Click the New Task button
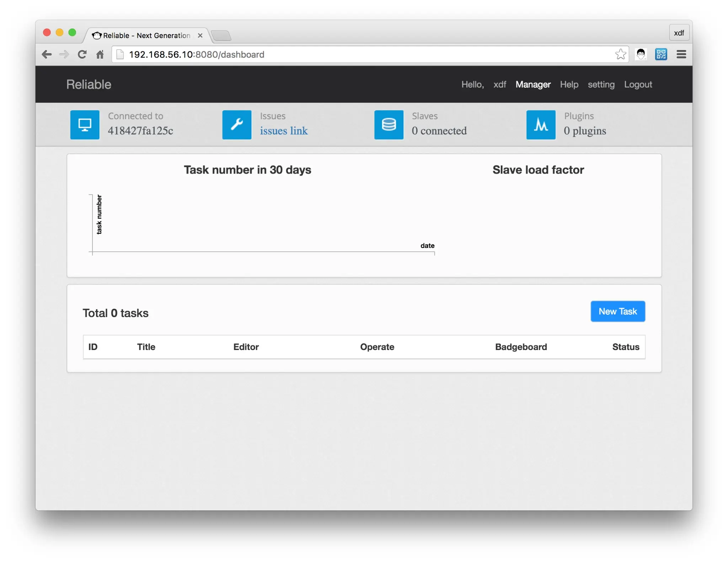Viewport: 728px width, 561px height. coord(617,311)
